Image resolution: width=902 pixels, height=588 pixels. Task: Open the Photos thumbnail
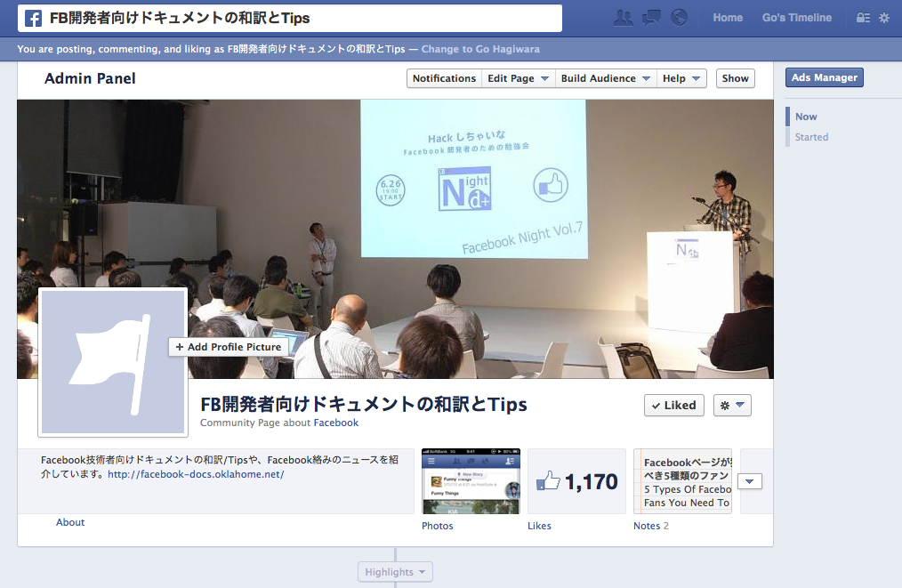coord(471,481)
